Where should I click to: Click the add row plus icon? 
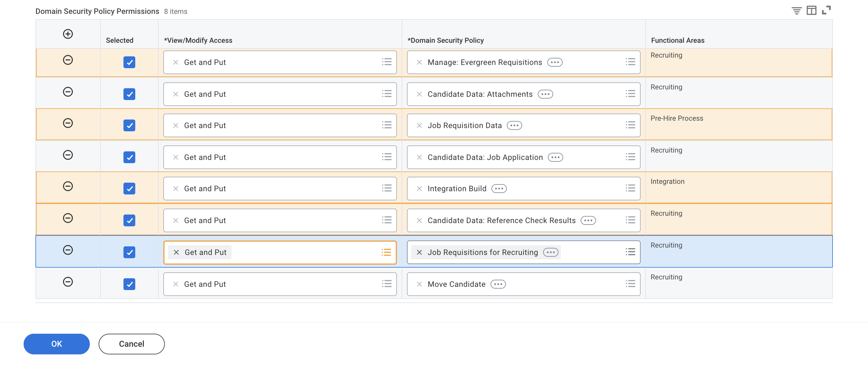68,34
